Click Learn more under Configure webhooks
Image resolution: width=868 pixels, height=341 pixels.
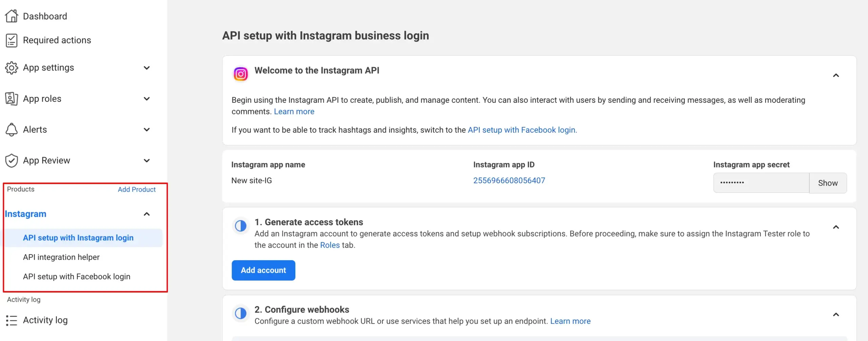pos(570,321)
